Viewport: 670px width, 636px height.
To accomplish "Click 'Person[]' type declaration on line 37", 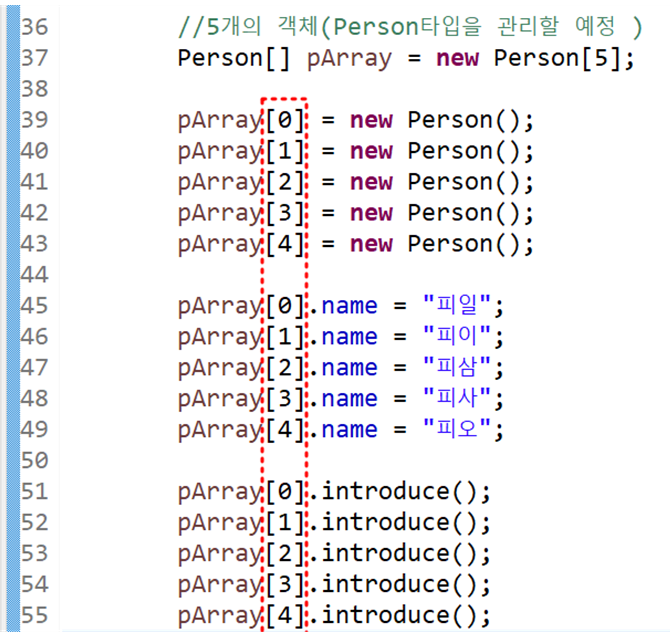I will tap(234, 58).
